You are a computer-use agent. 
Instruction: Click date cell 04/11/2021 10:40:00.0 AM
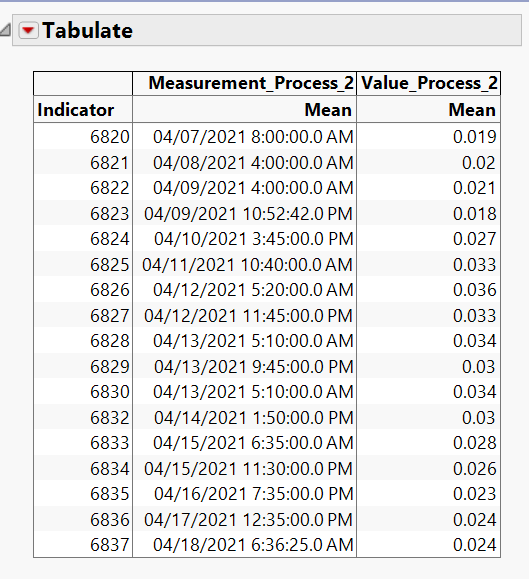point(248,265)
